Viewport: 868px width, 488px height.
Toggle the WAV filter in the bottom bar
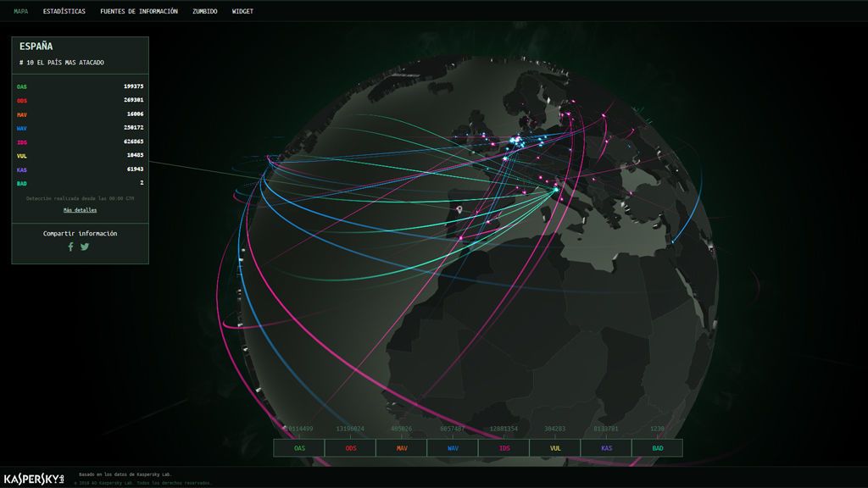click(x=453, y=448)
